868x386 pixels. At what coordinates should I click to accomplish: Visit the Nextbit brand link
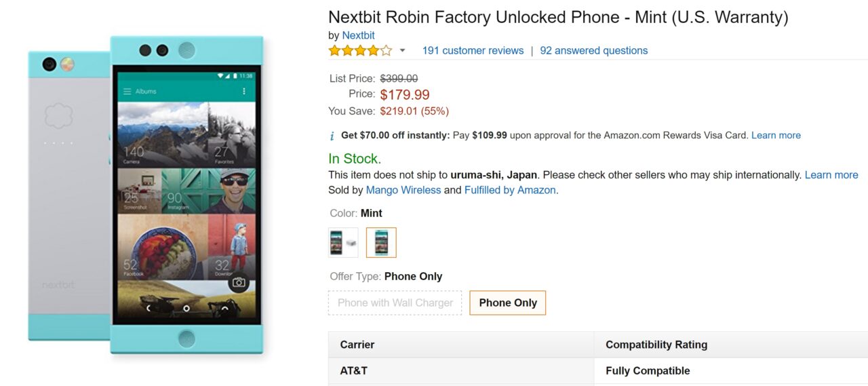[358, 35]
